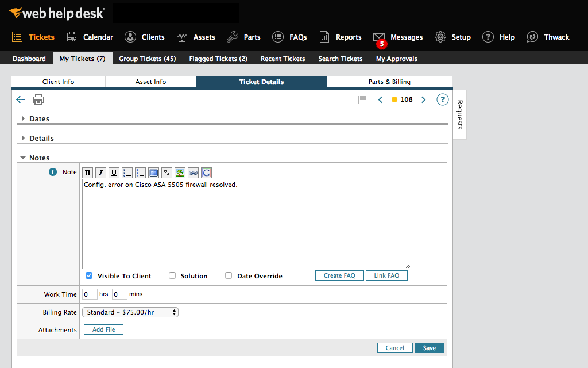Enable Date Override for the note

(228, 275)
